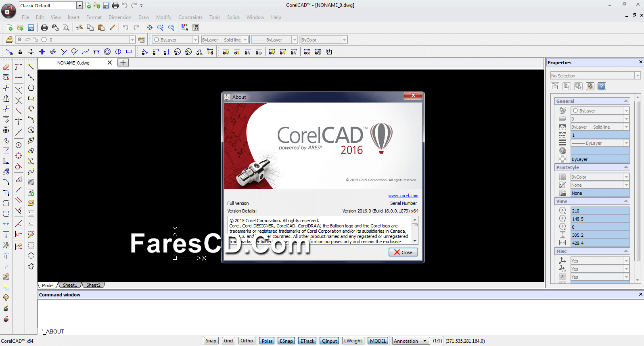Select the Pan tool icon
The width and height of the screenshot is (644, 346).
point(150,27)
